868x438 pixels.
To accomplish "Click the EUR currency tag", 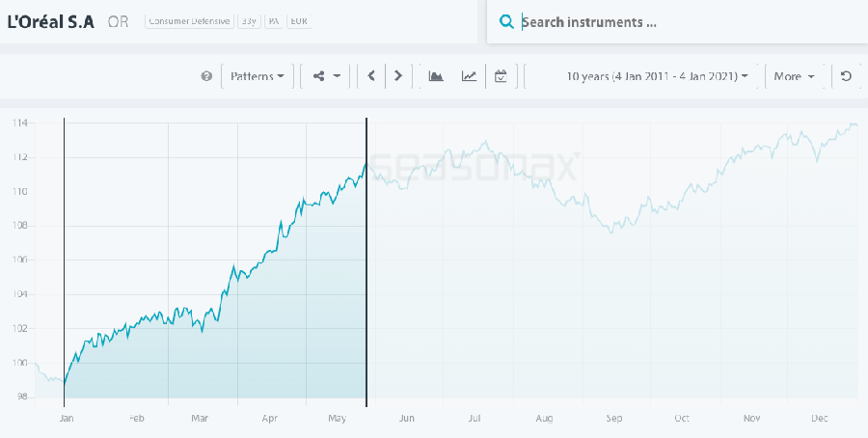I will point(299,21).
